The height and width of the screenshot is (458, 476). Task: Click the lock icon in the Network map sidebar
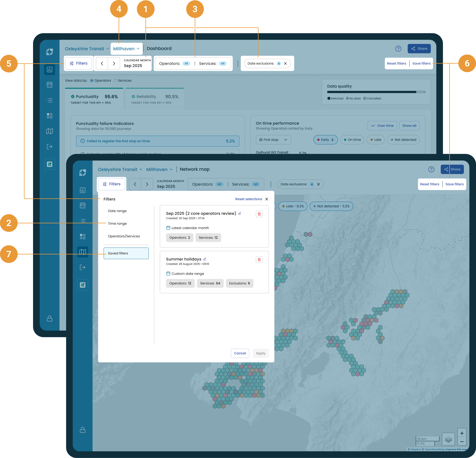83,430
